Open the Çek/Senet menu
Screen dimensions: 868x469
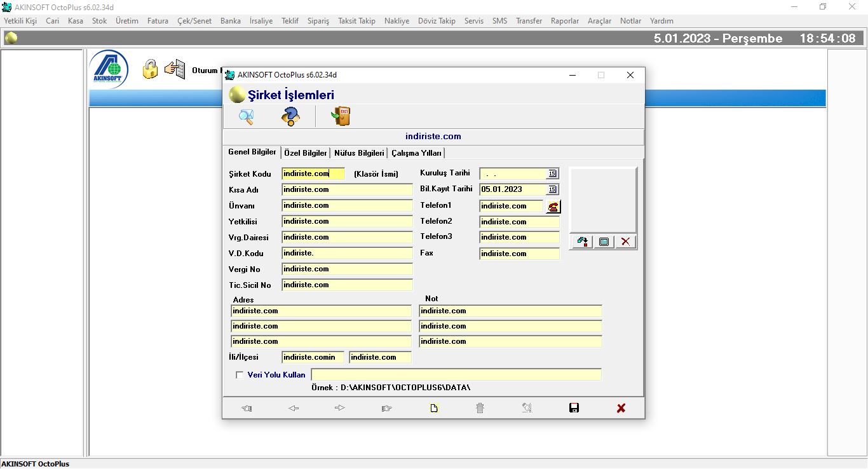point(194,21)
